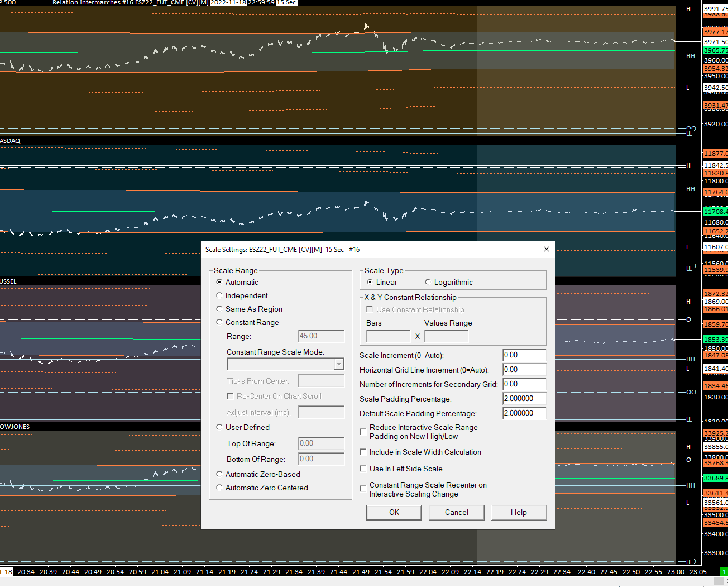Select Automatic Zero Centered option
The image size is (728, 587).
[219, 488]
